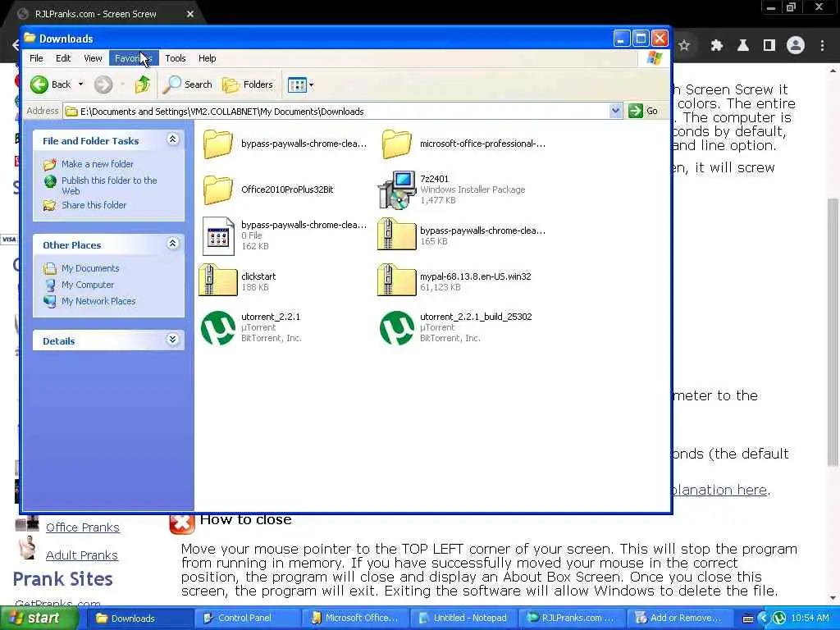Click Chrome profile avatar icon

pyautogui.click(x=796, y=46)
